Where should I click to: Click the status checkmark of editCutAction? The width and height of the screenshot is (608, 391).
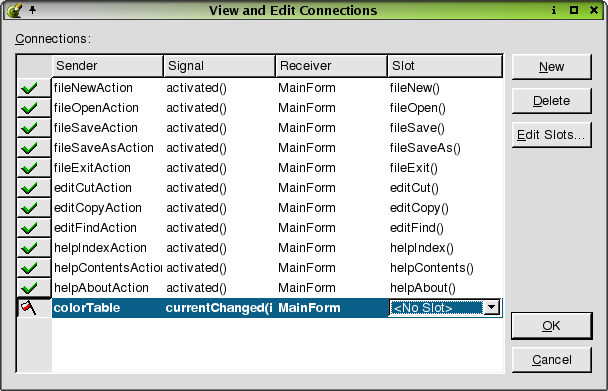pos(29,188)
